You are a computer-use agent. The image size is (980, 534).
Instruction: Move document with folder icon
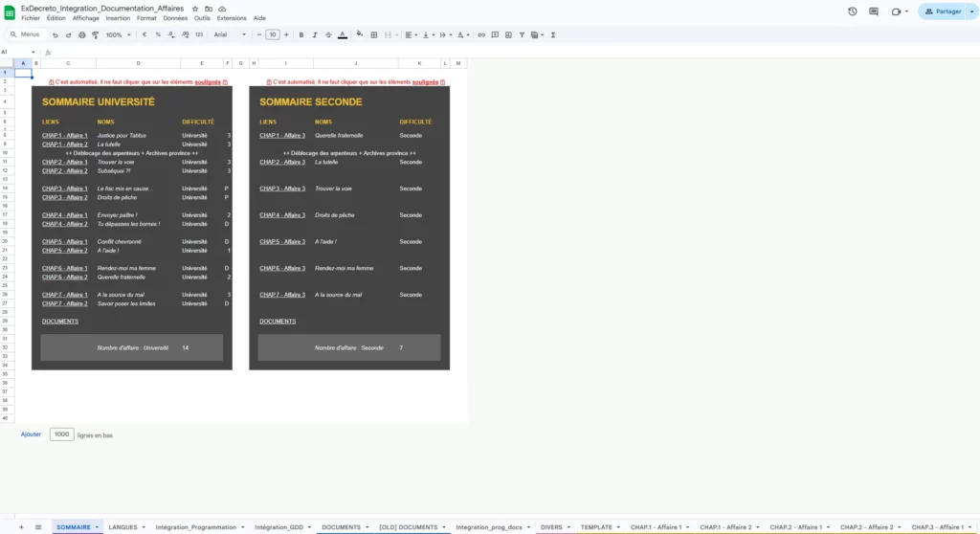pos(209,9)
